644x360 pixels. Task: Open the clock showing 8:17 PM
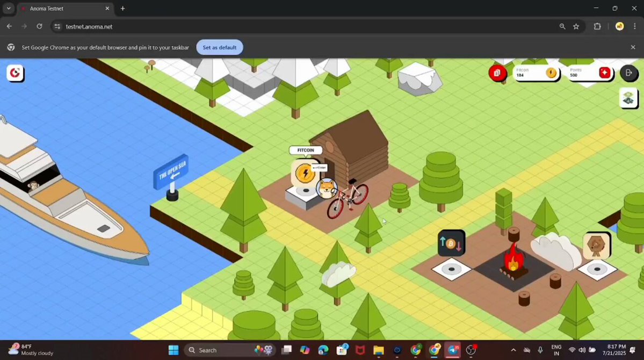614,350
